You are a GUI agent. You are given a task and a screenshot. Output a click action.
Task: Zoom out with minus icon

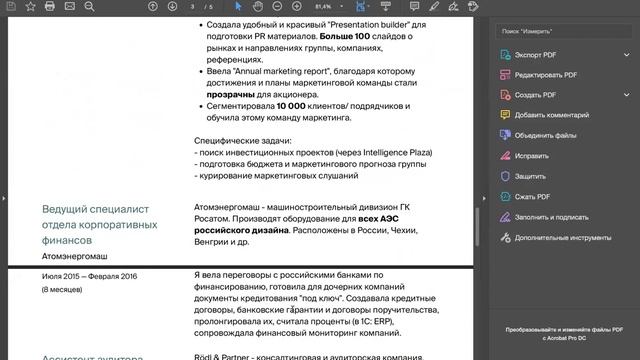(277, 6)
